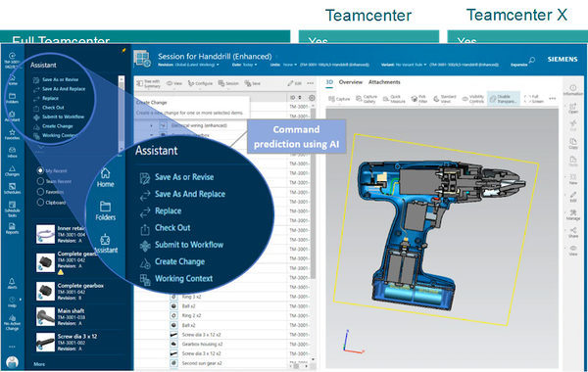Select the Quick Measure tool
Viewport: 588px width, 372px height.
pyautogui.click(x=394, y=99)
